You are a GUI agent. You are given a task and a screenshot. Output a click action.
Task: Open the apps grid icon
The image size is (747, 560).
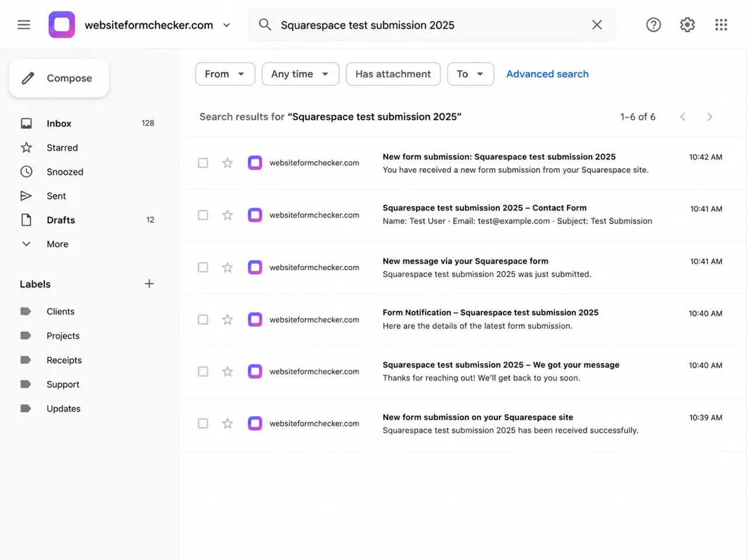(x=721, y=24)
